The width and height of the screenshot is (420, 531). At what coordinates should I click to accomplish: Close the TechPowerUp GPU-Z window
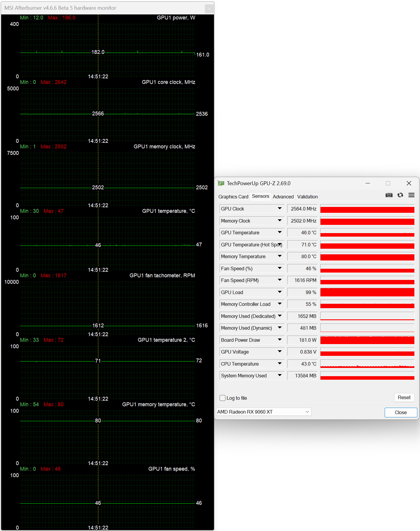(x=409, y=183)
